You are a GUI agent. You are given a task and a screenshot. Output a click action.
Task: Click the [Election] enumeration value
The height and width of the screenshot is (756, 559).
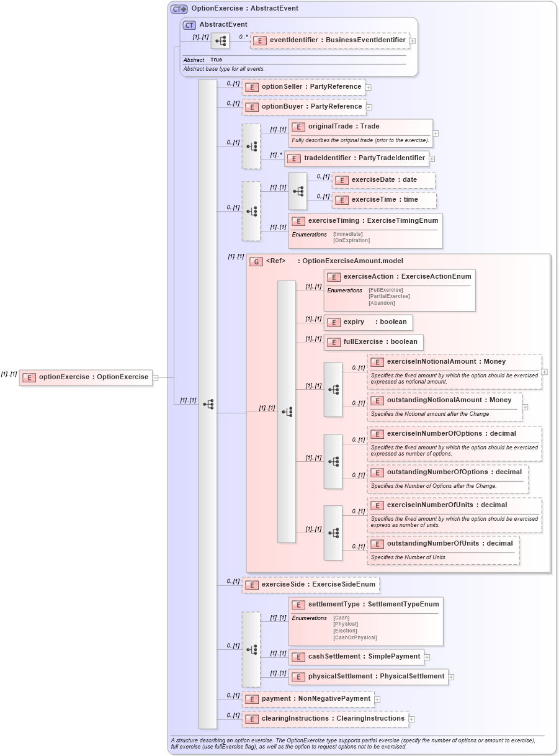[345, 631]
